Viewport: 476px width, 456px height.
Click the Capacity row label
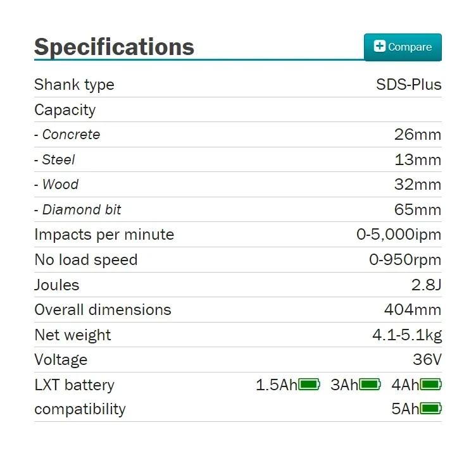coord(65,110)
